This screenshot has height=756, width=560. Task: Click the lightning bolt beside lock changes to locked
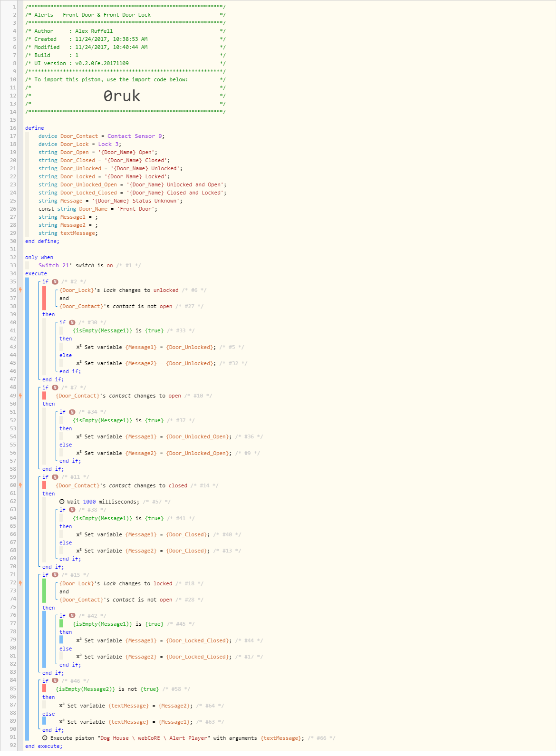tap(20, 583)
